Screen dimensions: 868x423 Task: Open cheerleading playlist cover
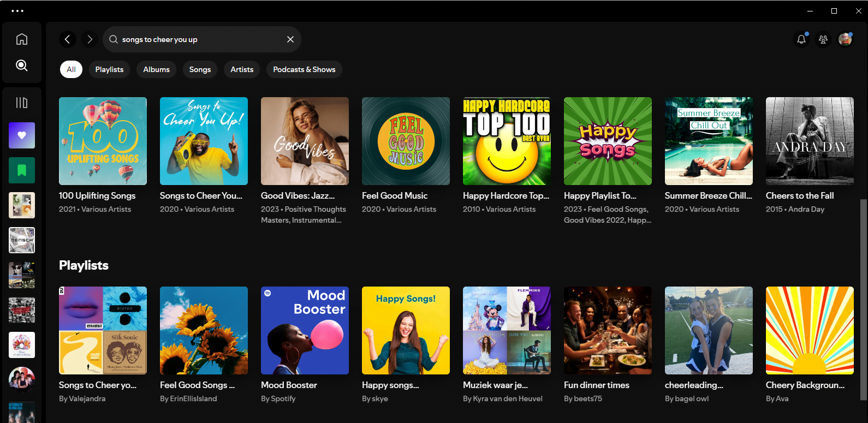pyautogui.click(x=709, y=330)
